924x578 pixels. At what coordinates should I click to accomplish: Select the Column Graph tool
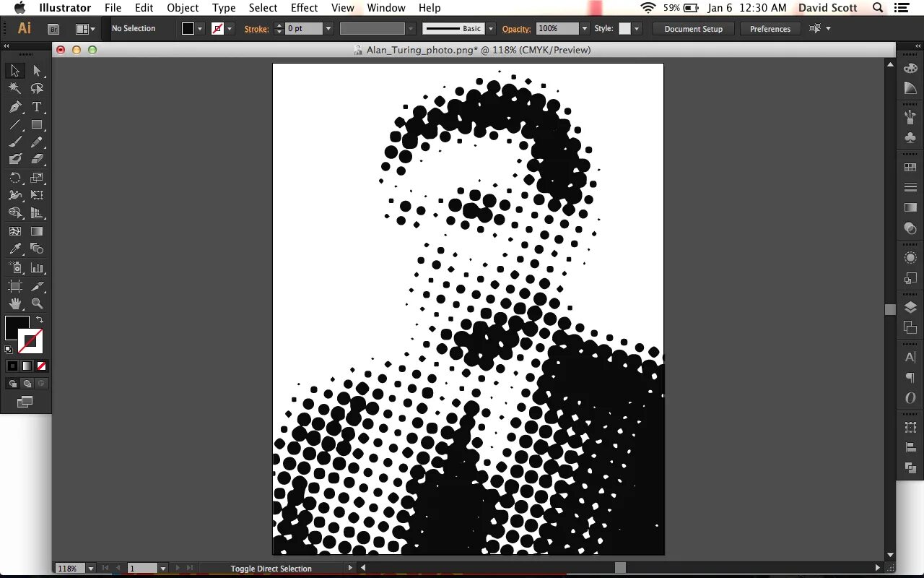click(37, 267)
